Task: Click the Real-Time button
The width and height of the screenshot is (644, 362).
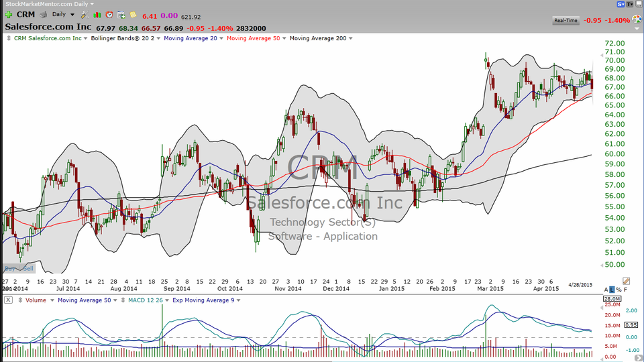Action: click(566, 20)
